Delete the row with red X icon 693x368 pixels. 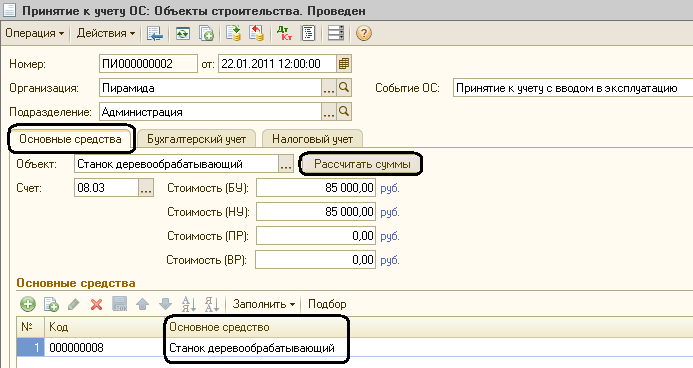96,304
